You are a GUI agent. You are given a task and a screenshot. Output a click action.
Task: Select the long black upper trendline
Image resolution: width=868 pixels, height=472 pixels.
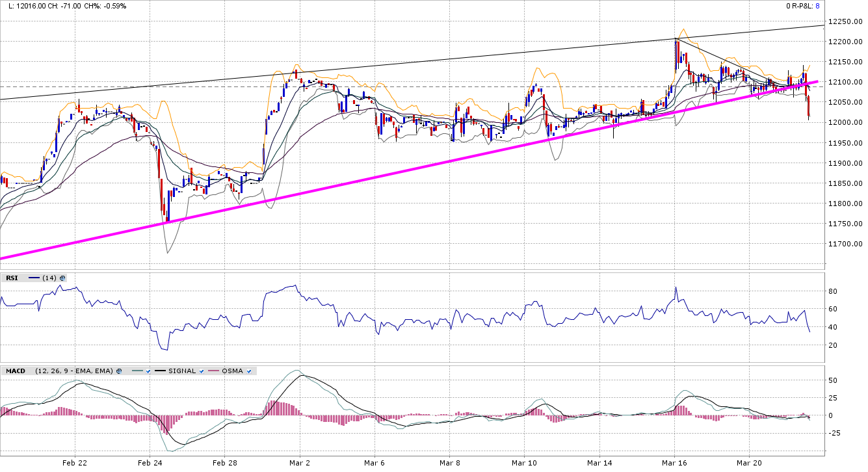tap(390, 64)
